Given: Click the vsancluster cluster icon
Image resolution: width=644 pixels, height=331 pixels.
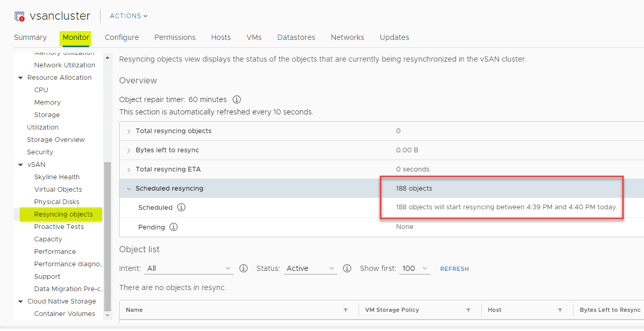Looking at the screenshot, I should 20,16.
